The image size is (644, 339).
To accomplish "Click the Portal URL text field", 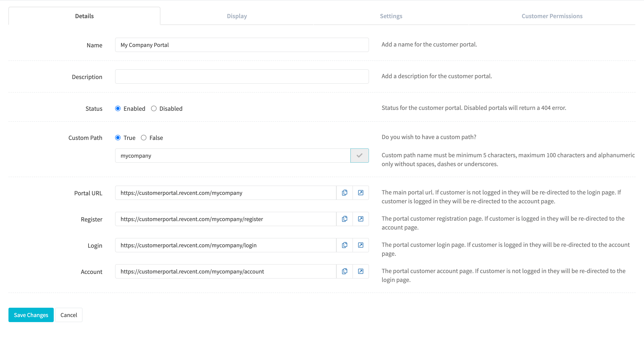I will (x=226, y=193).
